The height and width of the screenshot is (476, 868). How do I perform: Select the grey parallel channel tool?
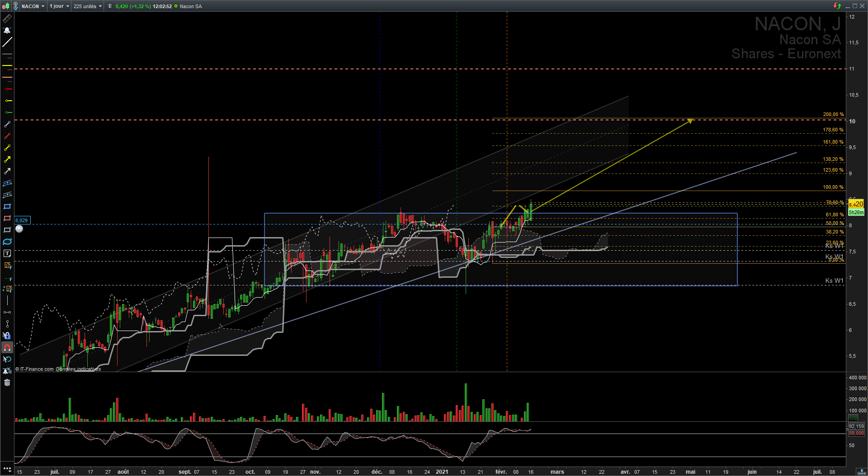click(x=7, y=195)
